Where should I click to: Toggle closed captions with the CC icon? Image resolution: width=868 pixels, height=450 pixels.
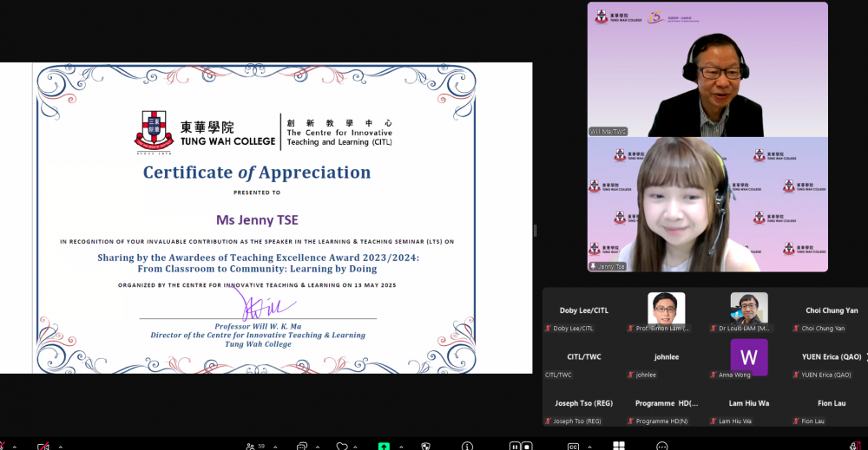pos(573,447)
